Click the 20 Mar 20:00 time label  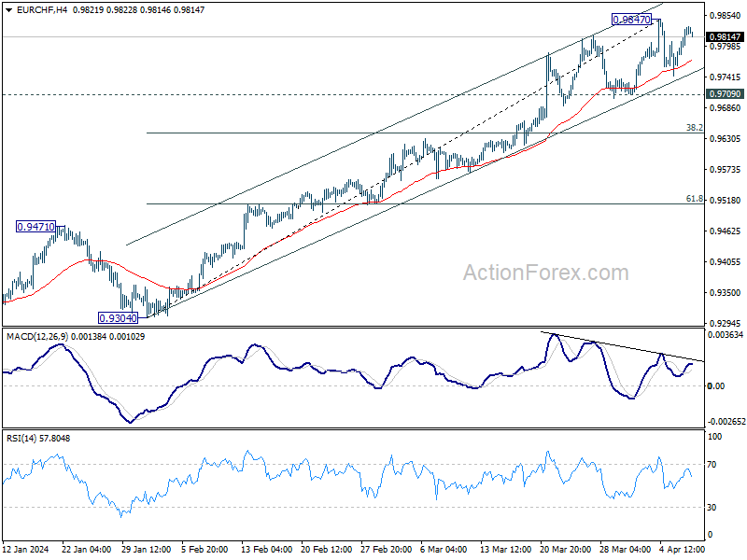pyautogui.click(x=566, y=549)
